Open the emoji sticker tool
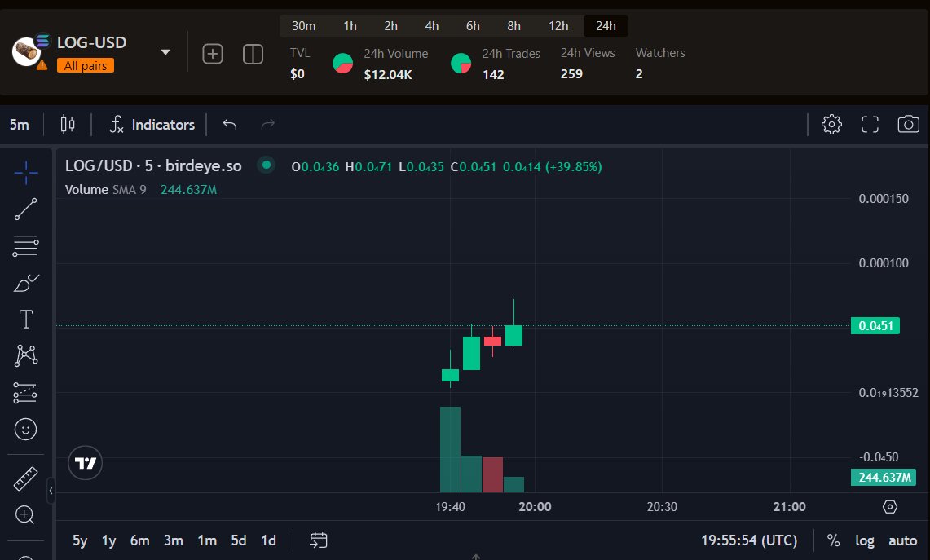The width and height of the screenshot is (930, 560). [x=24, y=429]
